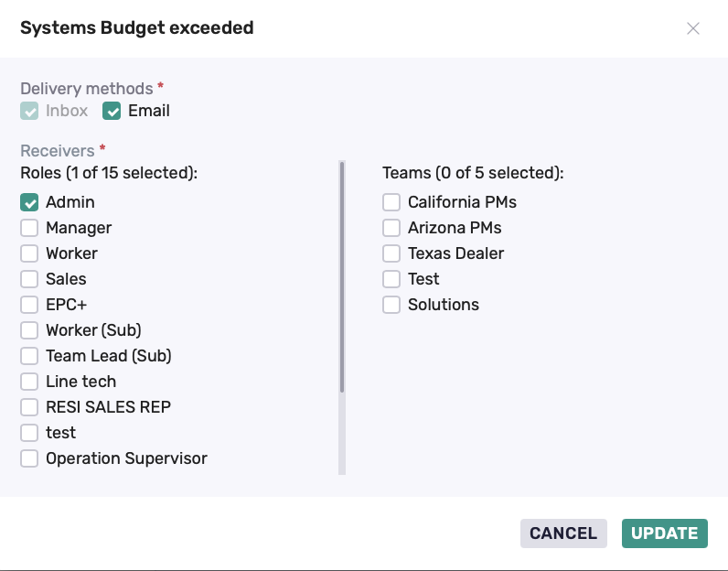This screenshot has width=728, height=571.
Task: Click the UPDATE button
Action: [x=665, y=533]
